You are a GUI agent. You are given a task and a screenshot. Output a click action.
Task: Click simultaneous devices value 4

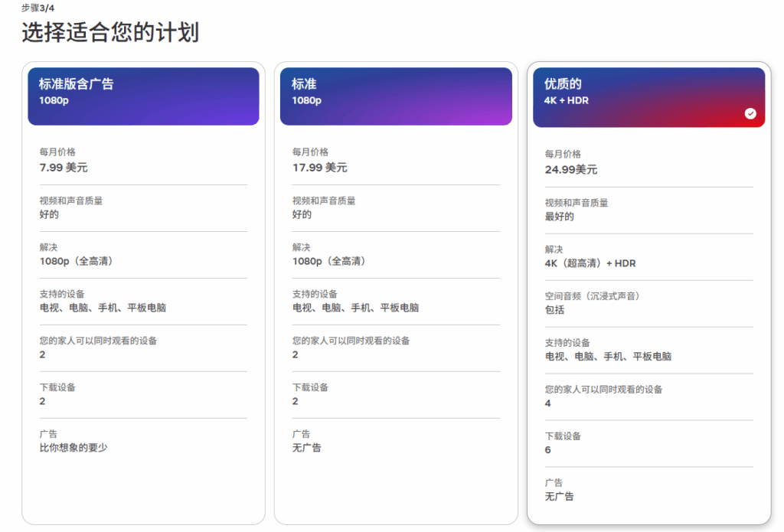(x=548, y=403)
